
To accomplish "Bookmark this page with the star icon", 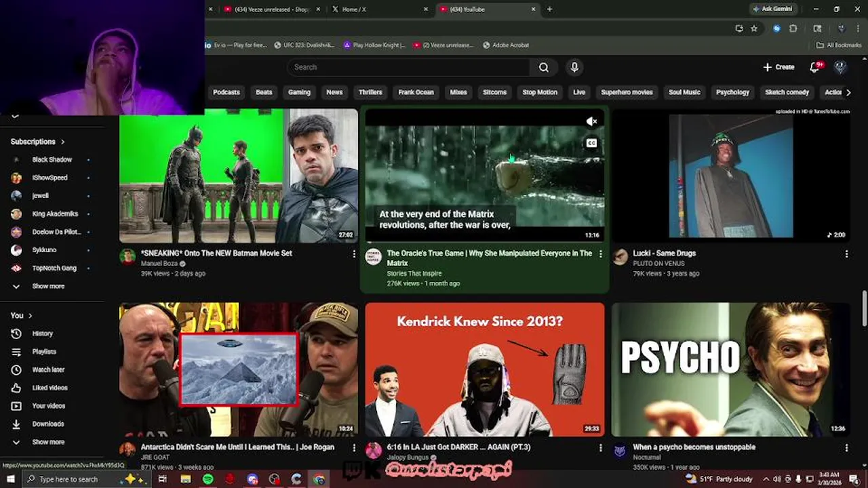I will [x=754, y=28].
